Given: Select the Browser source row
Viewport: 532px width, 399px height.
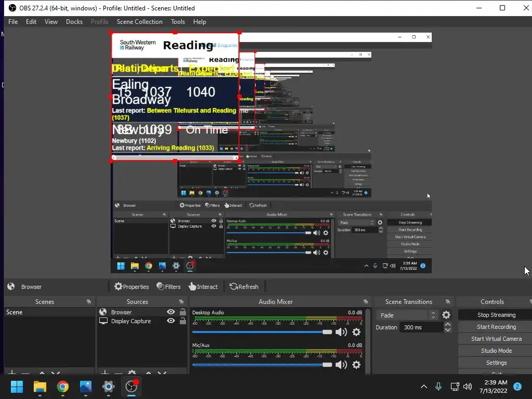Looking at the screenshot, I should click(x=142, y=312).
